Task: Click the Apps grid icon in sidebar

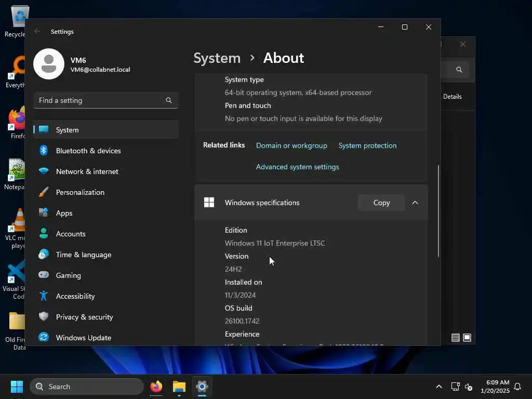Action: tap(44, 212)
